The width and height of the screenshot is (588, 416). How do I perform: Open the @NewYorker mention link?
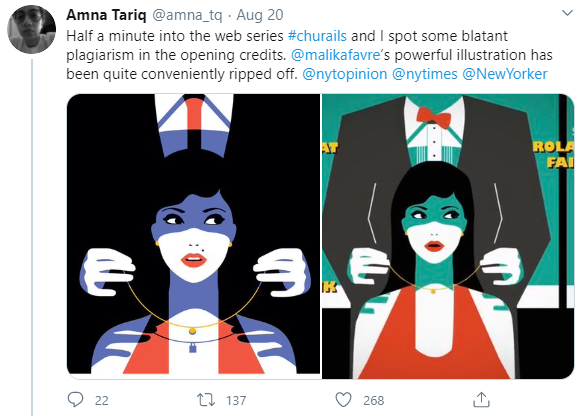coord(505,74)
